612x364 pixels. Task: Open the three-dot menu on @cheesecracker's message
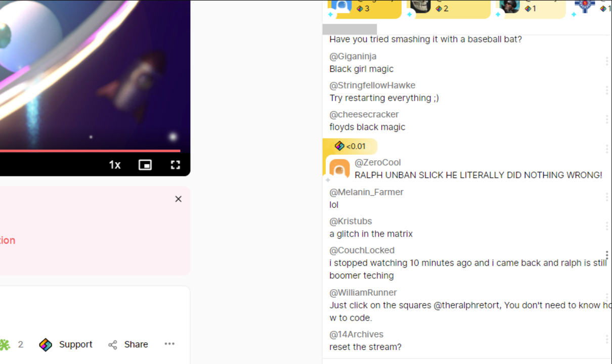tap(606, 119)
